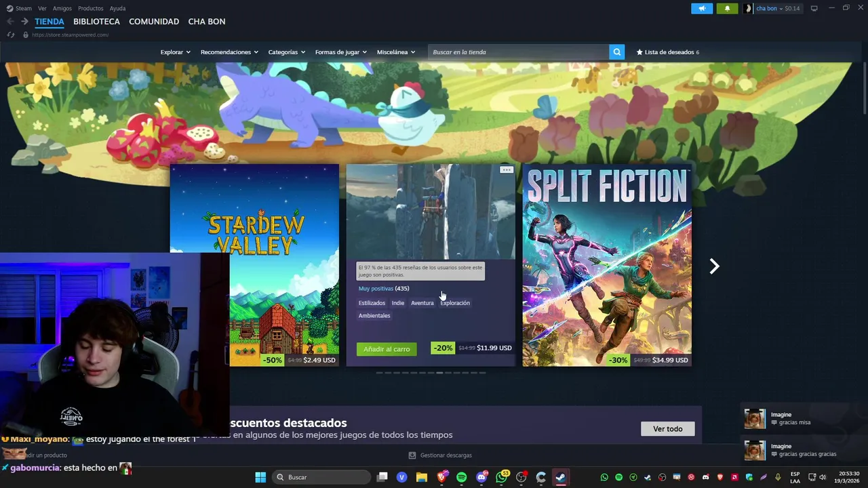Open Brave browser from the taskbar
This screenshot has height=488, width=868.
pyautogui.click(x=442, y=477)
